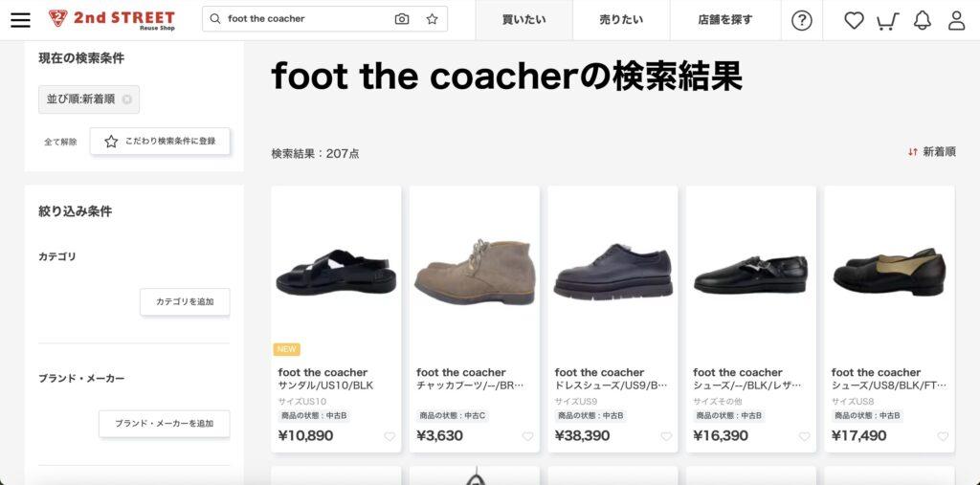Click the search field with foot the coacher
Screen dimensions: 980x485
306,19
